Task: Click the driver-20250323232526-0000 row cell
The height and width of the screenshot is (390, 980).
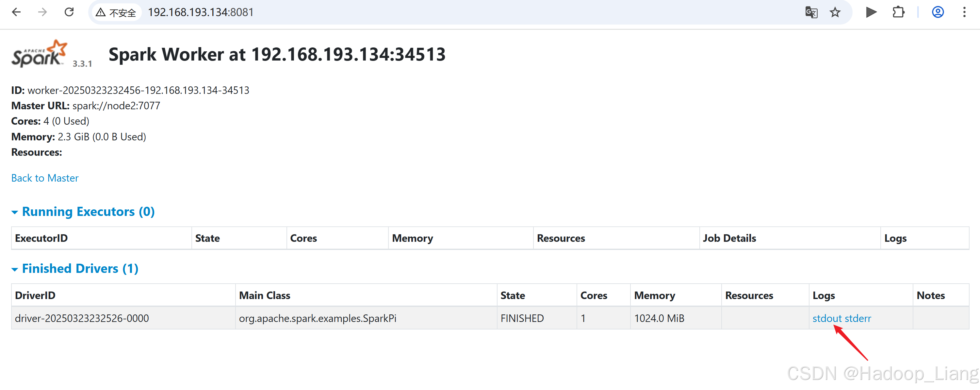Action: click(x=82, y=318)
